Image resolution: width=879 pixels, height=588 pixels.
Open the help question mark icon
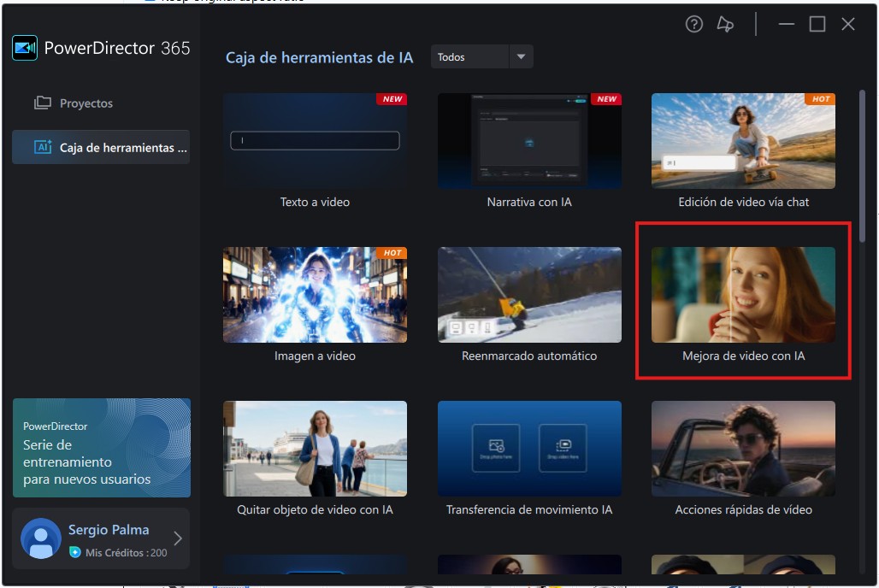(694, 24)
